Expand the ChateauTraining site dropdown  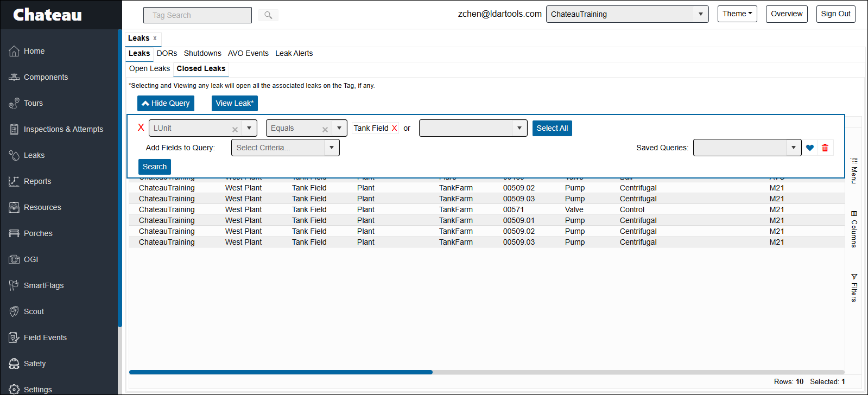(x=700, y=14)
